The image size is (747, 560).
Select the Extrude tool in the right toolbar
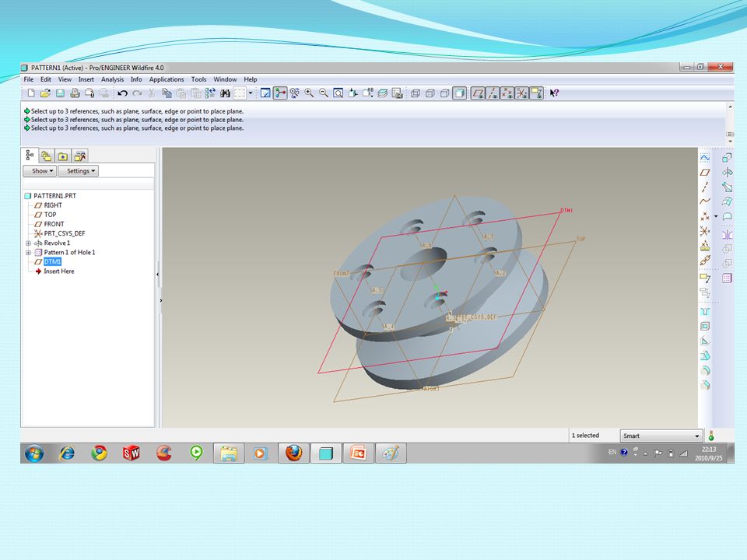coord(727,157)
